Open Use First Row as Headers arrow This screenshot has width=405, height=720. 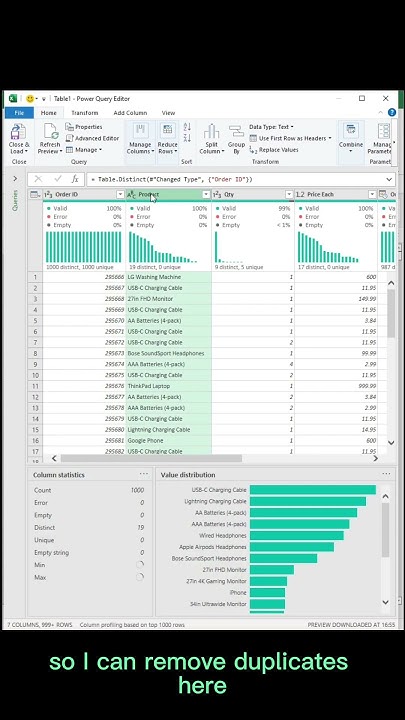(x=330, y=138)
